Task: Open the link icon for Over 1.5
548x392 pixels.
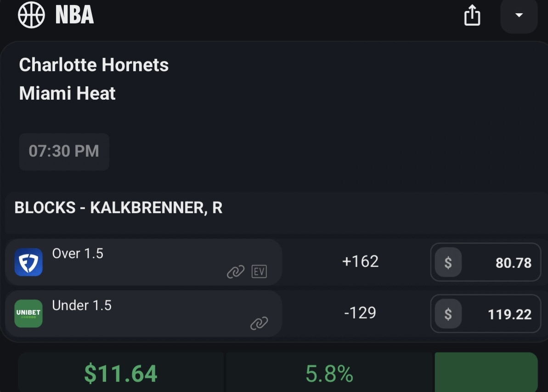Action: click(236, 272)
